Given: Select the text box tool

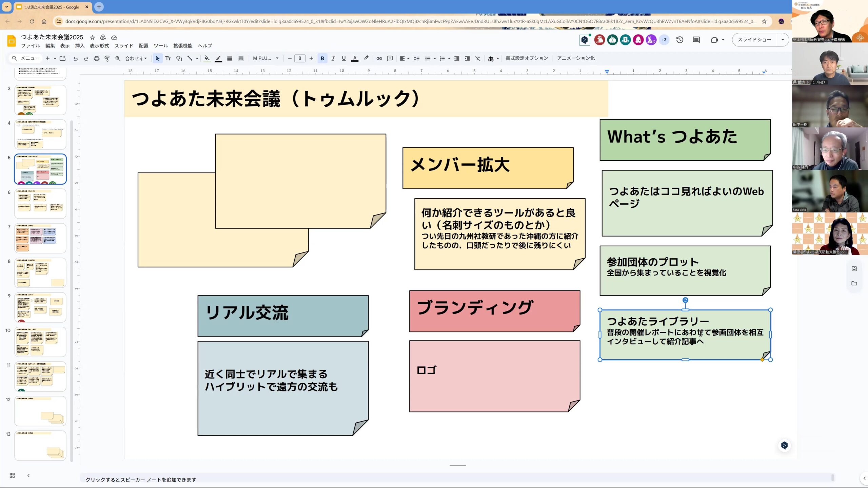Looking at the screenshot, I should coord(168,58).
